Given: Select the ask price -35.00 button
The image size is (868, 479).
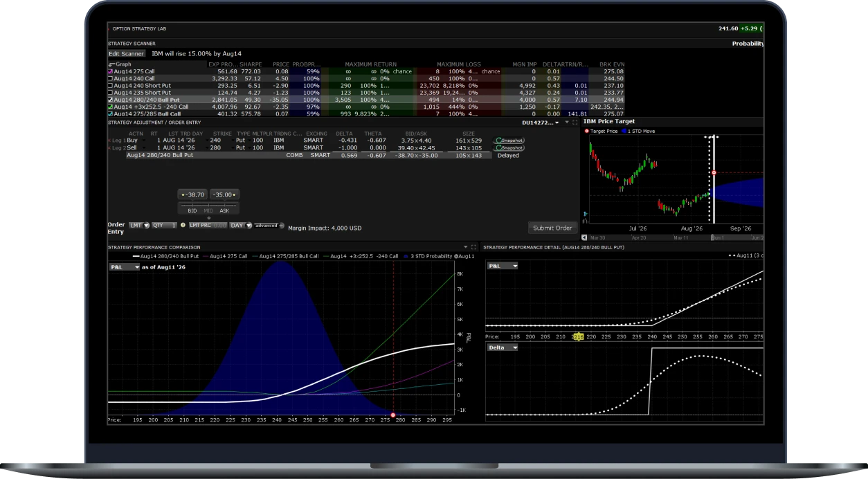Looking at the screenshot, I should 224,195.
